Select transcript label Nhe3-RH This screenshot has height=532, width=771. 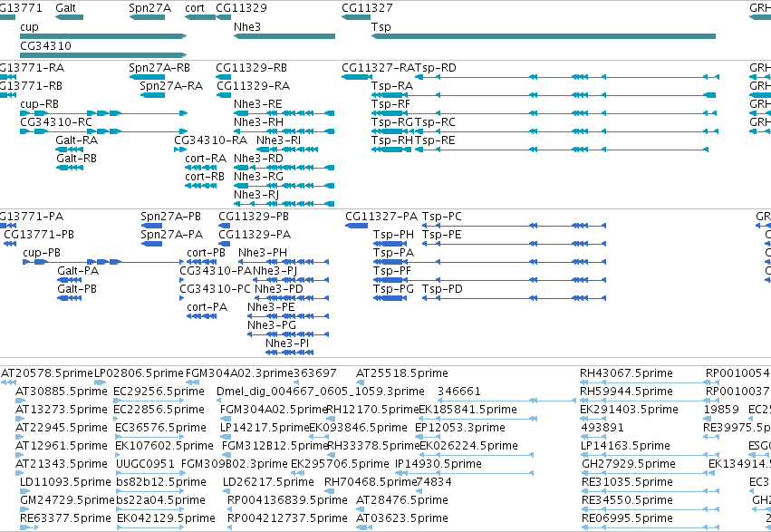258,122
